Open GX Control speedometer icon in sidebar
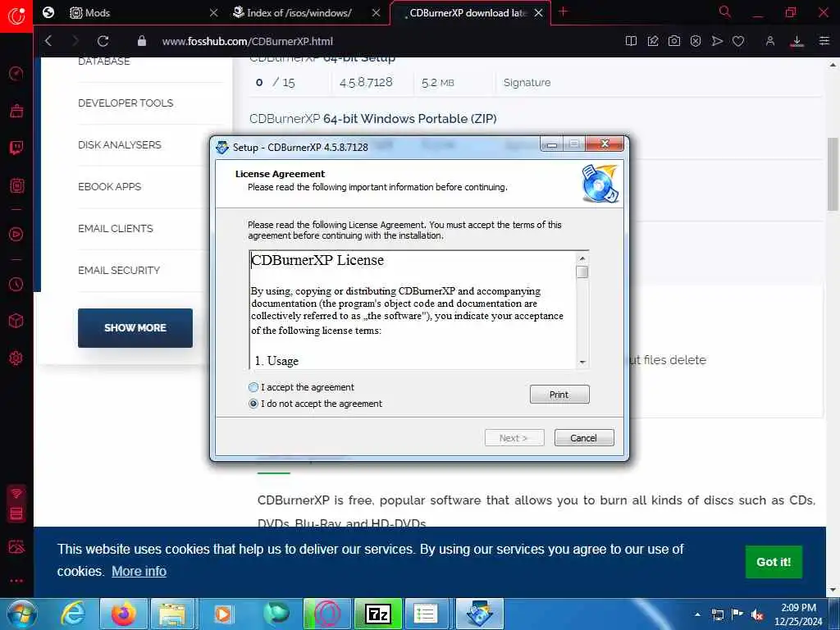The height and width of the screenshot is (630, 840). coord(16,73)
